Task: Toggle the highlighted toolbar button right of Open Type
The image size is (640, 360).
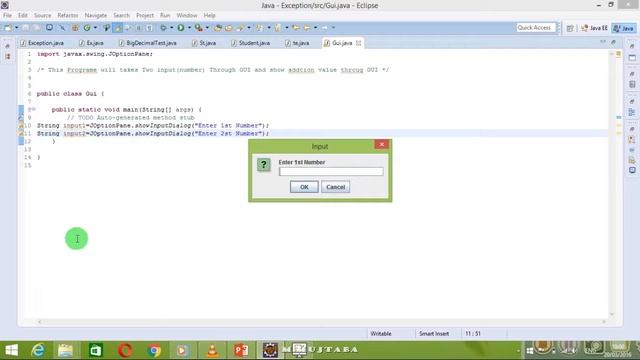Action: click(118, 28)
